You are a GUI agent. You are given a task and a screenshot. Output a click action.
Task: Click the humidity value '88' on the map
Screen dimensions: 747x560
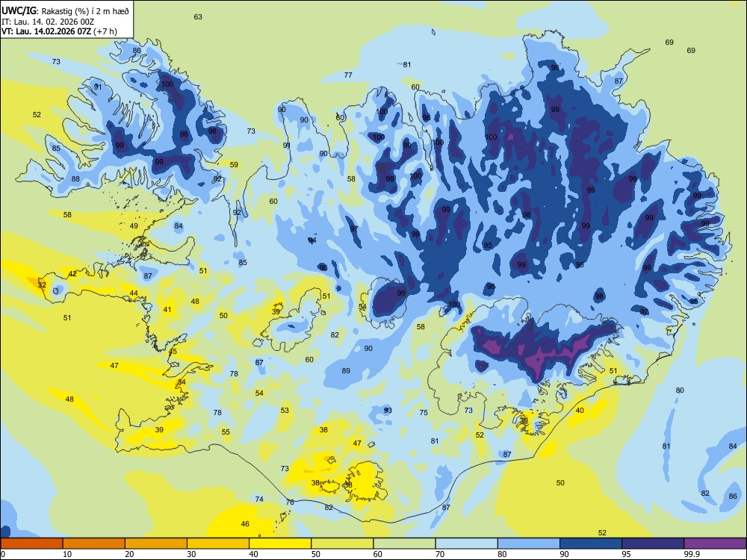pos(75,179)
